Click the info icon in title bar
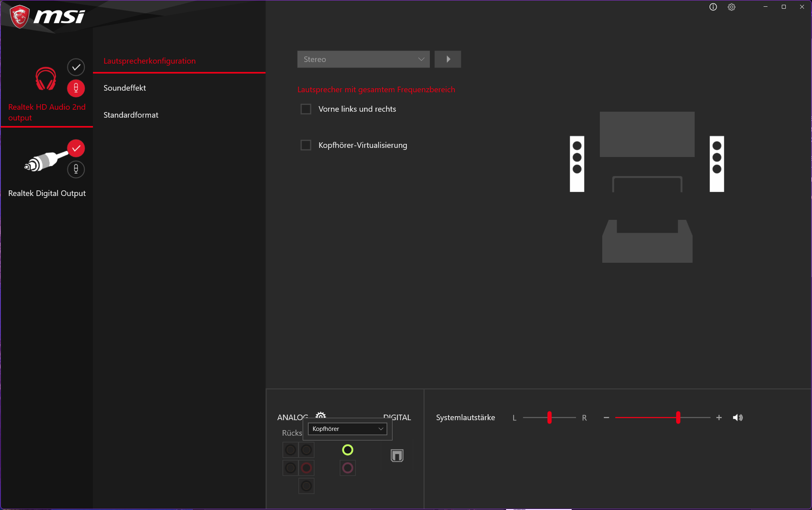Viewport: 812px width, 510px height. tap(713, 7)
